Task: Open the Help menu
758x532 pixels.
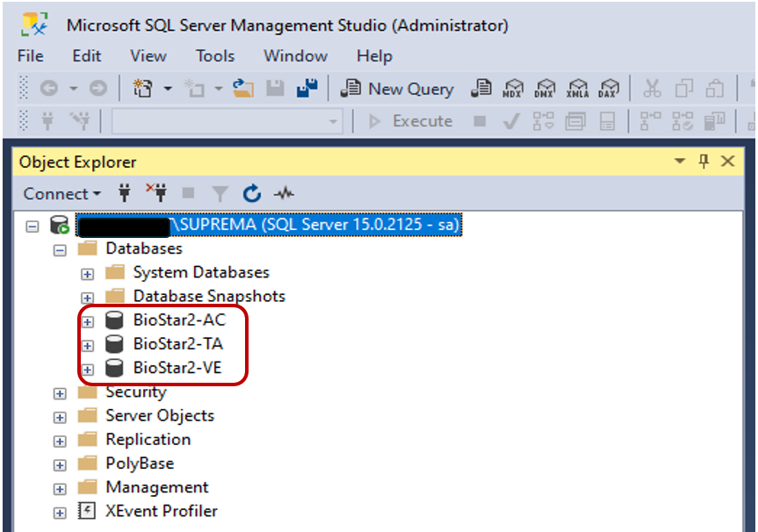Action: pos(374,56)
